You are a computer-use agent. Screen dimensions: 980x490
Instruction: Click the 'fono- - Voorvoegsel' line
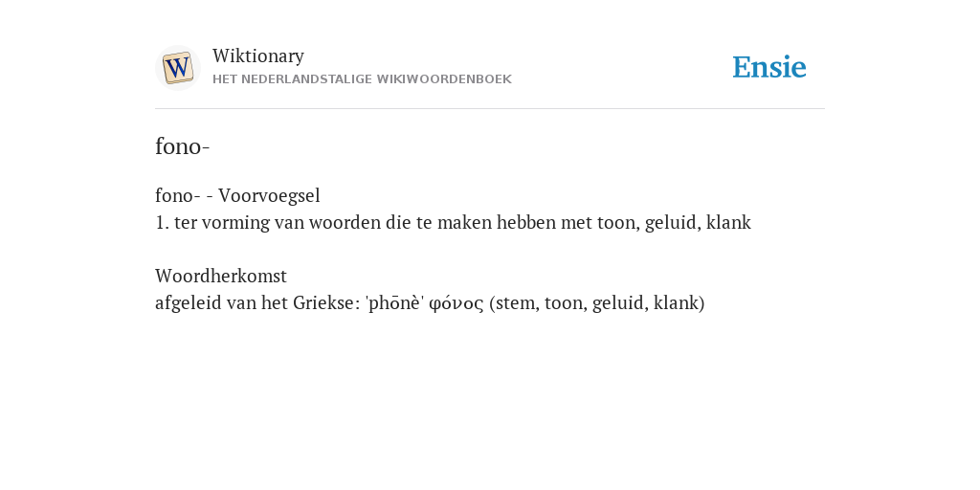coord(237,195)
